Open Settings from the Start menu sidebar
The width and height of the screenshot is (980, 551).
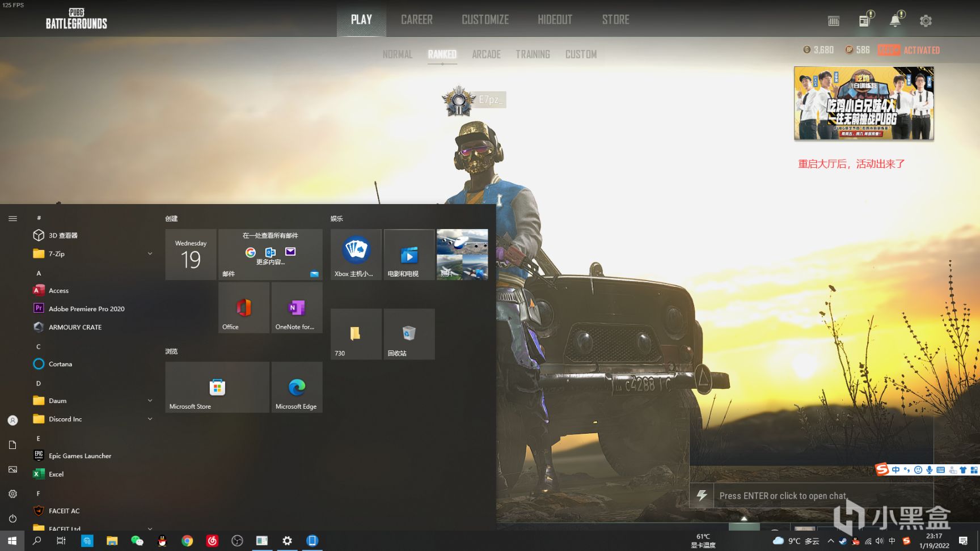(x=12, y=494)
